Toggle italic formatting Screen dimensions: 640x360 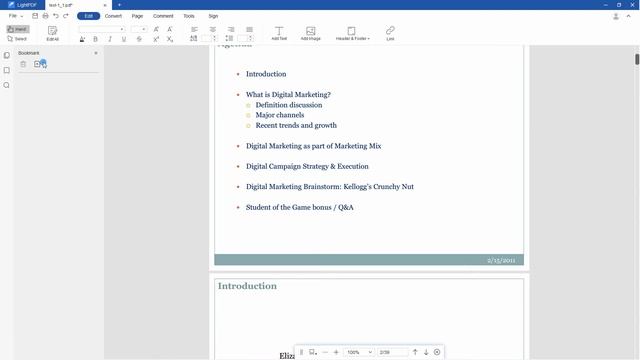(109, 39)
